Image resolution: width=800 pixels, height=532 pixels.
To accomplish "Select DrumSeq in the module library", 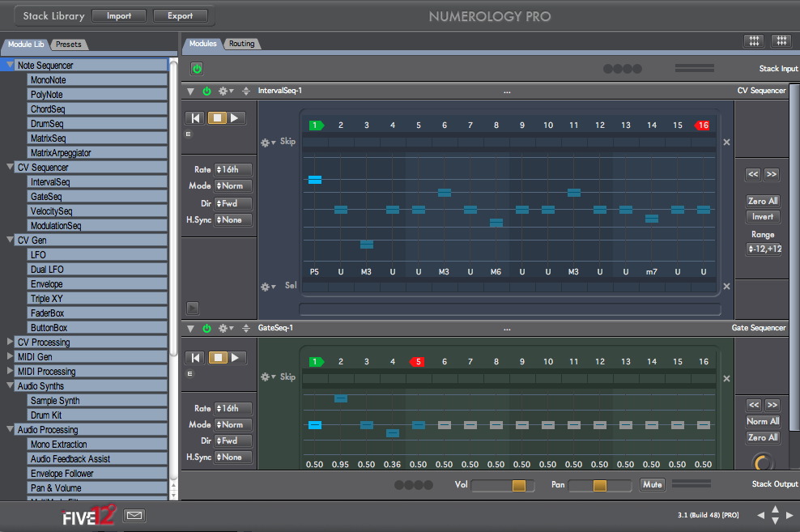I will 46,124.
